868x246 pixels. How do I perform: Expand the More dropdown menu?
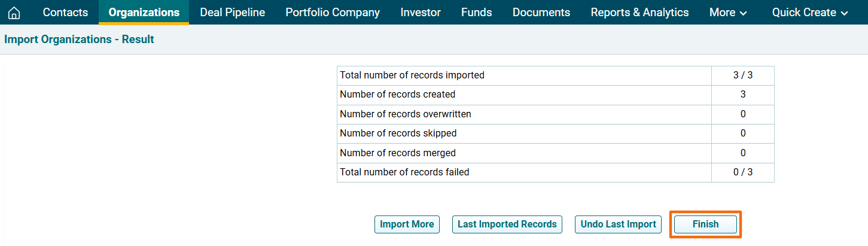click(727, 13)
